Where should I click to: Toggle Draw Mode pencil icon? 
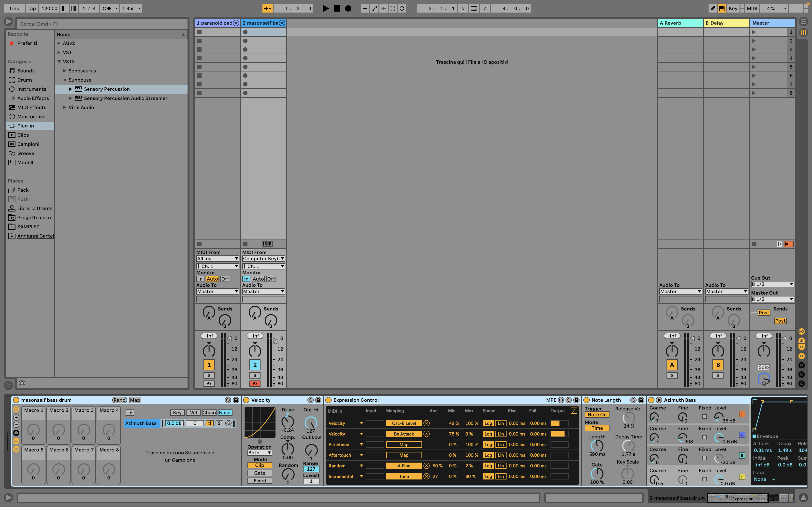click(713, 8)
